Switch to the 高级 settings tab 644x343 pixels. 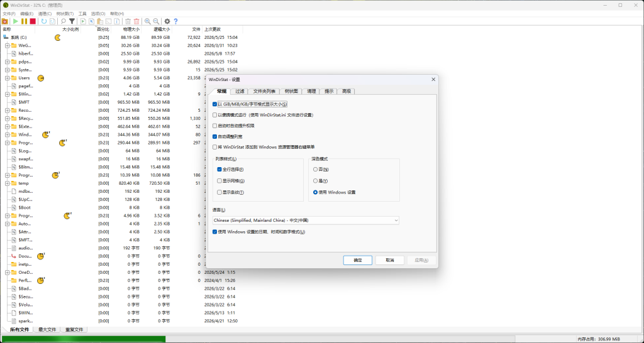347,92
